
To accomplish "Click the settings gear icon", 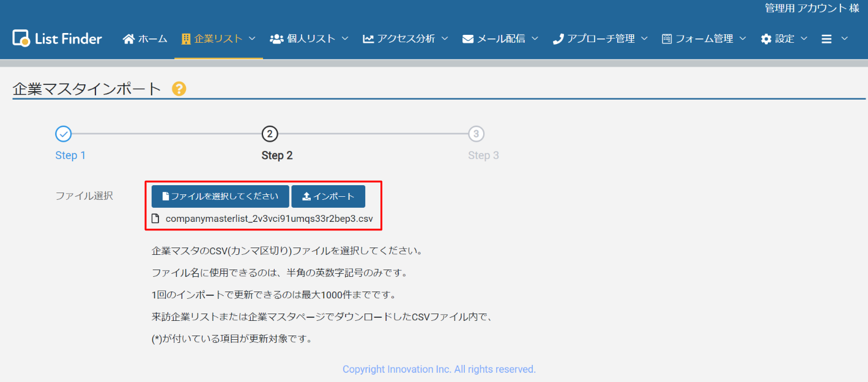I will tap(766, 39).
